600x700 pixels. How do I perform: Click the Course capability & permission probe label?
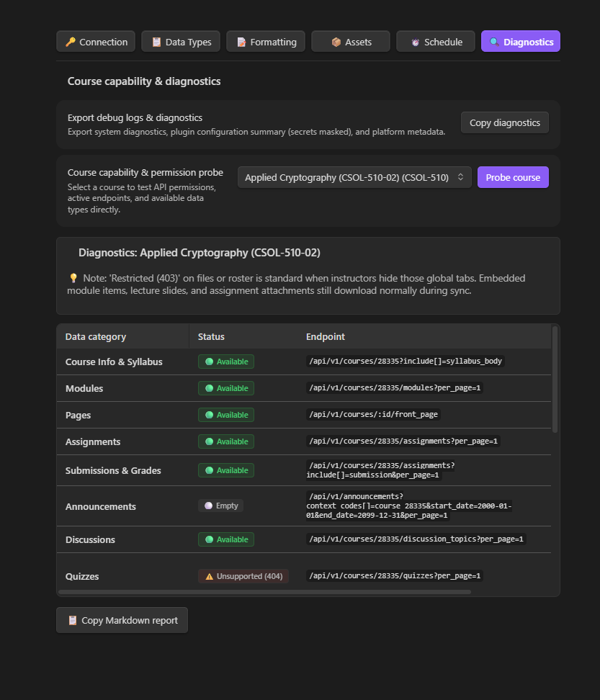click(x=145, y=172)
